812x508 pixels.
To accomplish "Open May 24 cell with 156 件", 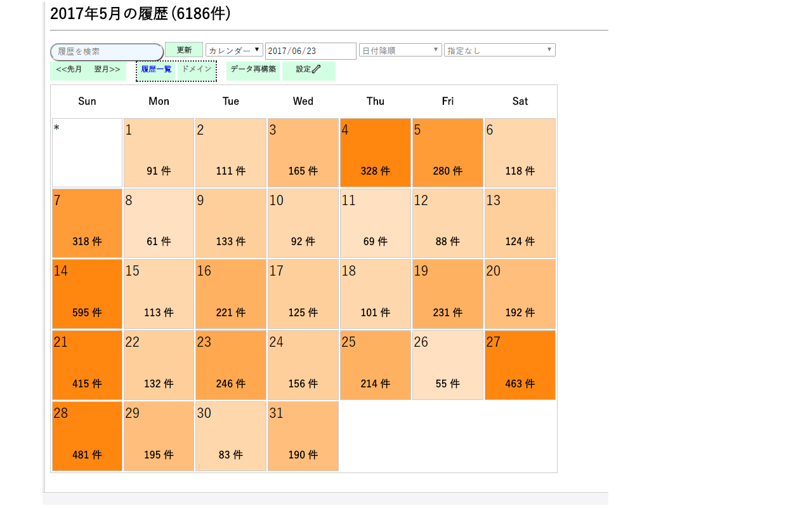I will pos(303,365).
